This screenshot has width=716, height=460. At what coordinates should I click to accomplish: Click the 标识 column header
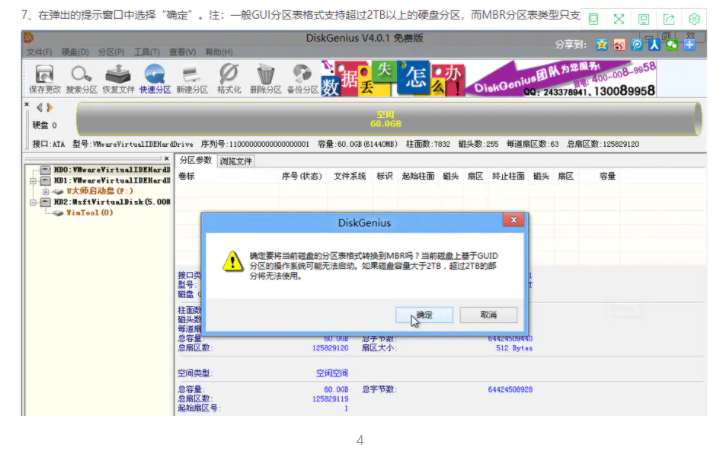[384, 176]
